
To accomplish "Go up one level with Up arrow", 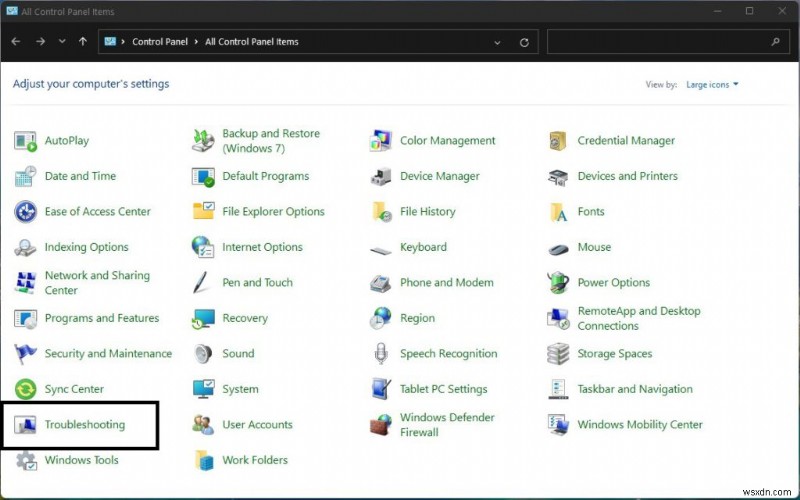I will coord(83,41).
